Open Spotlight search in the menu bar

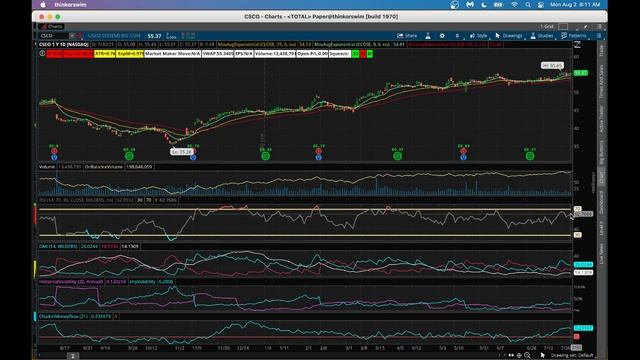click(528, 4)
